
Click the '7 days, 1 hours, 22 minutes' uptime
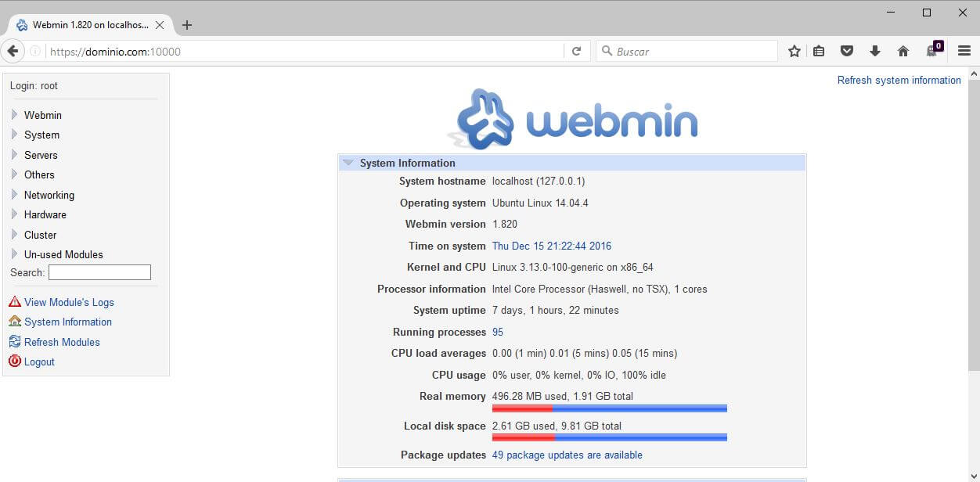(556, 310)
